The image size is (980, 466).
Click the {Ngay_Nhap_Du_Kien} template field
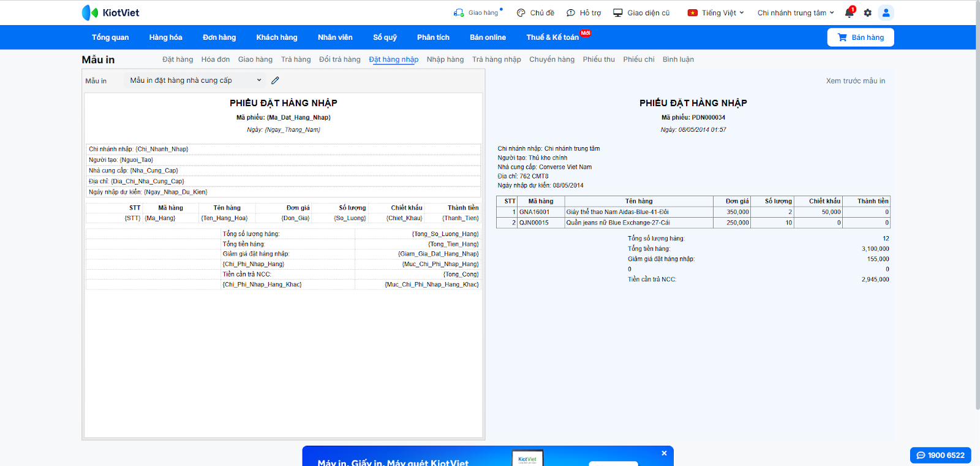coord(175,192)
